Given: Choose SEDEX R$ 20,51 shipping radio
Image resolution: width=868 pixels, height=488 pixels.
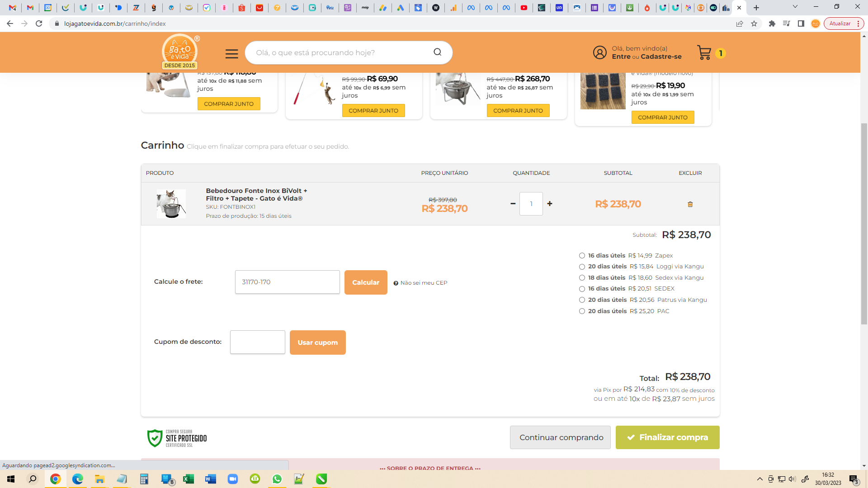Looking at the screenshot, I should tap(582, 289).
